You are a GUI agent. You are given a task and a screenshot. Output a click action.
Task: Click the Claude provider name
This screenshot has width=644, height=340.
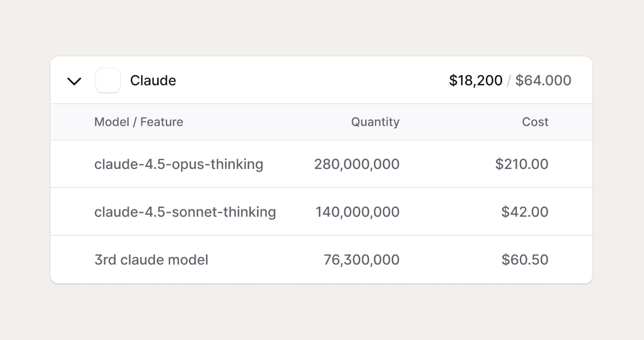point(153,81)
